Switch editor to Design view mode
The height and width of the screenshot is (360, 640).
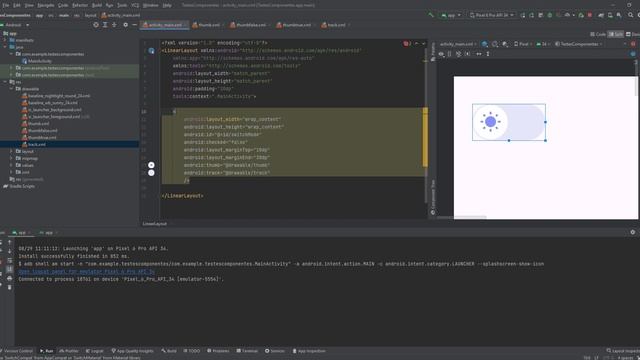point(633,34)
